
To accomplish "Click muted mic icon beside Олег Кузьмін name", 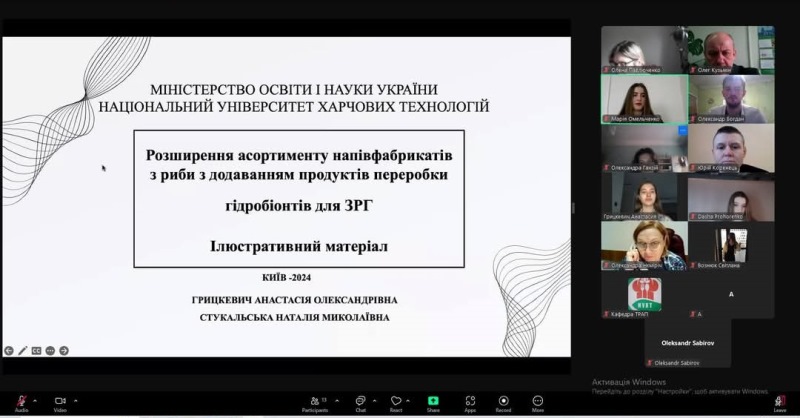I will pyautogui.click(x=693, y=70).
